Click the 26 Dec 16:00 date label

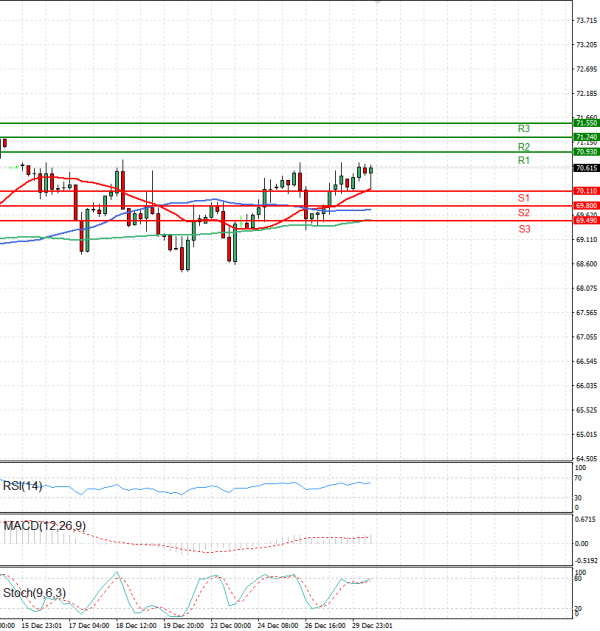point(325,626)
